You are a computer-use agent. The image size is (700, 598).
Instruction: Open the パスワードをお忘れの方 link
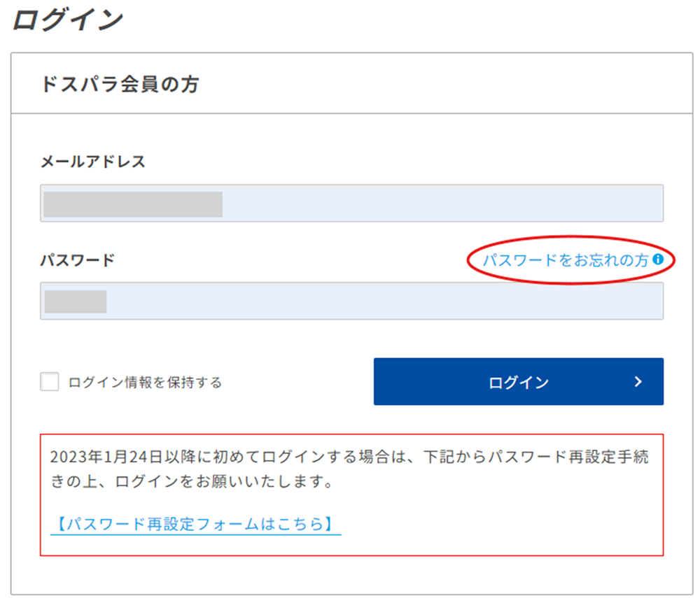tap(565, 260)
